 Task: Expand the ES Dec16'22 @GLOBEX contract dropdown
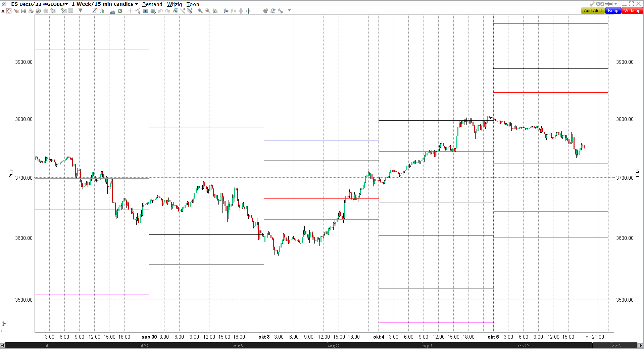pyautogui.click(x=67, y=4)
